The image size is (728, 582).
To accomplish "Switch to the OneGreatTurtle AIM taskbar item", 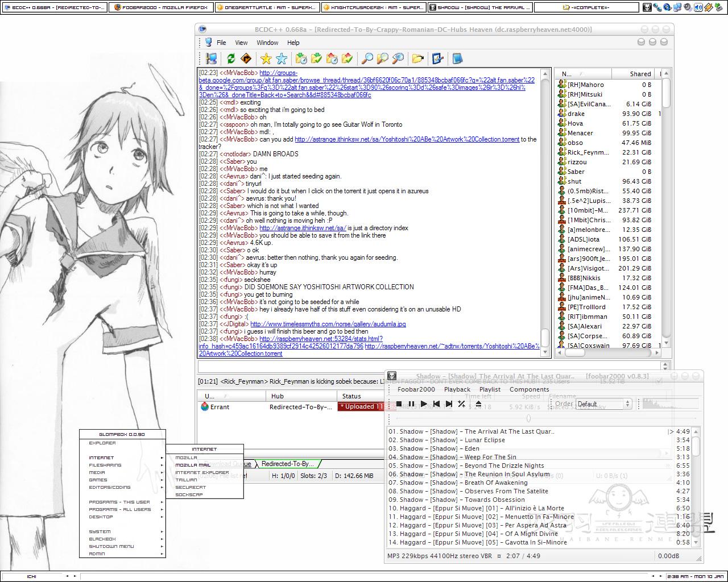I will point(267,7).
